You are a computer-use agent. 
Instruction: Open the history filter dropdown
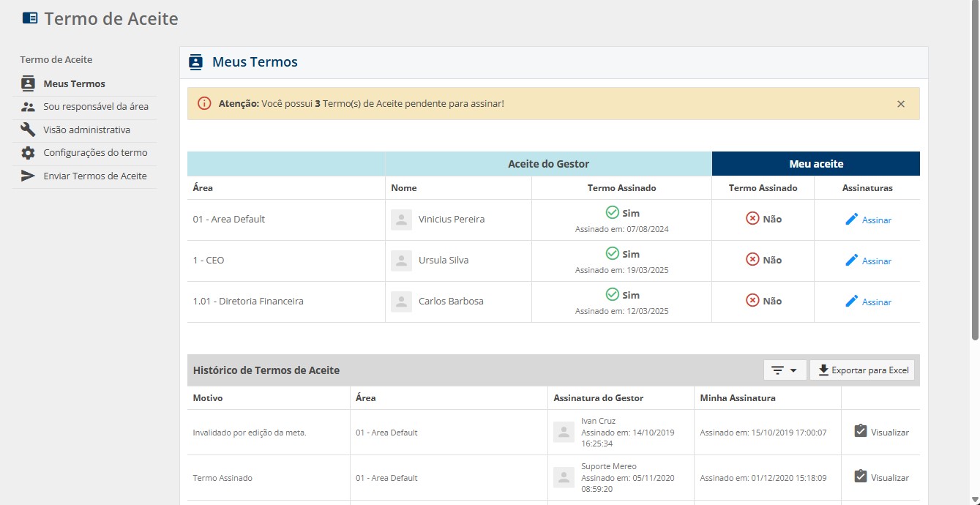[785, 370]
